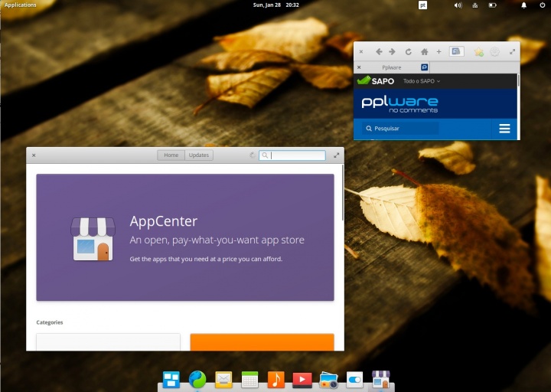Bookmark the page with the star icon
551x392 pixels.
[478, 52]
